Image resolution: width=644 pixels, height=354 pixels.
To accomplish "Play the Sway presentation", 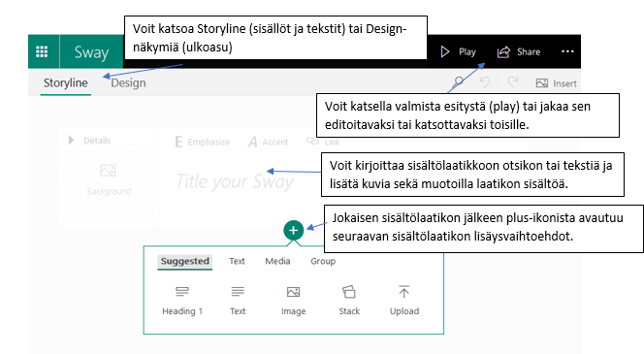I will point(458,51).
